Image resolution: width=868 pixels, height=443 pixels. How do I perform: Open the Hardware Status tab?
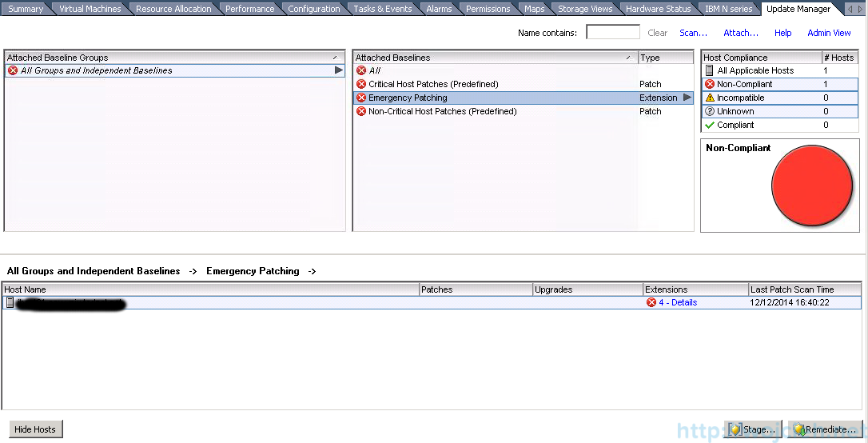658,9
